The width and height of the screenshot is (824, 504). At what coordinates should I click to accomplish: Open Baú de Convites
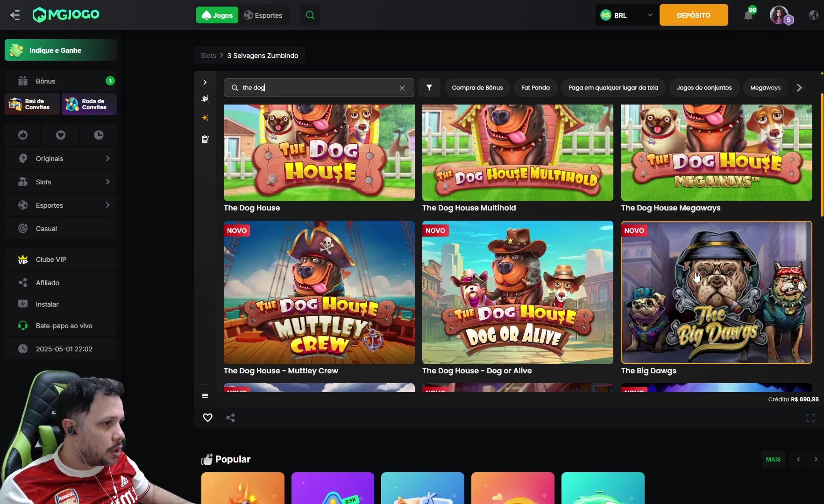[x=32, y=104]
